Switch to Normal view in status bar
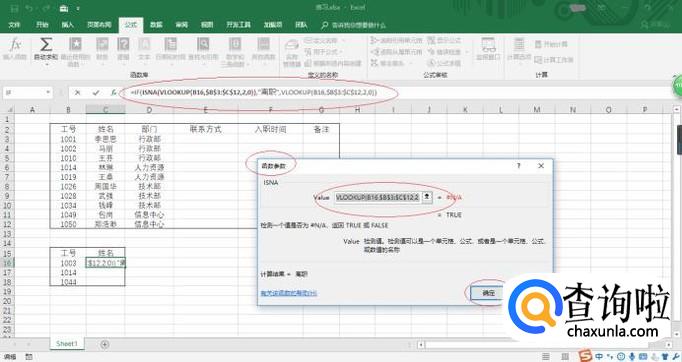 click(x=546, y=357)
